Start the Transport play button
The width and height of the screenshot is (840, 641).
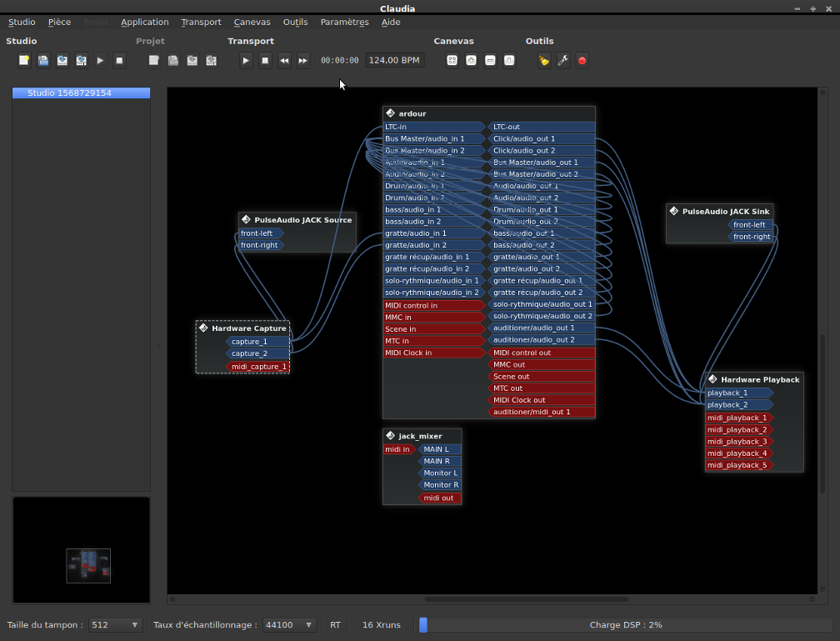coord(246,60)
